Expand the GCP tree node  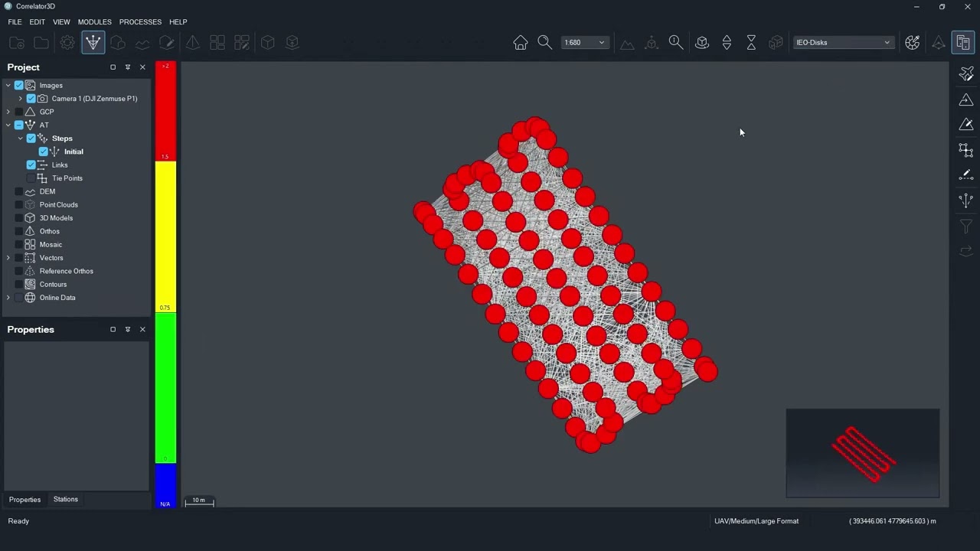(x=8, y=112)
